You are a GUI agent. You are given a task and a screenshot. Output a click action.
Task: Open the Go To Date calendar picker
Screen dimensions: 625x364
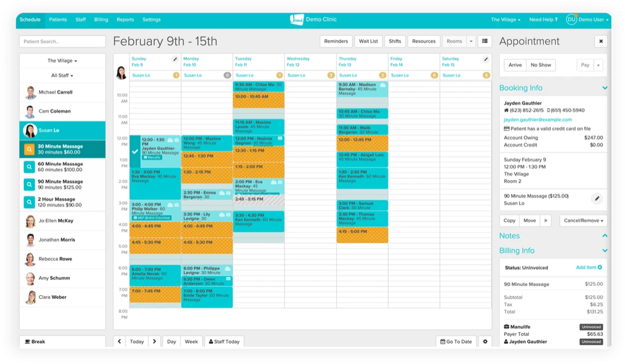(456, 341)
